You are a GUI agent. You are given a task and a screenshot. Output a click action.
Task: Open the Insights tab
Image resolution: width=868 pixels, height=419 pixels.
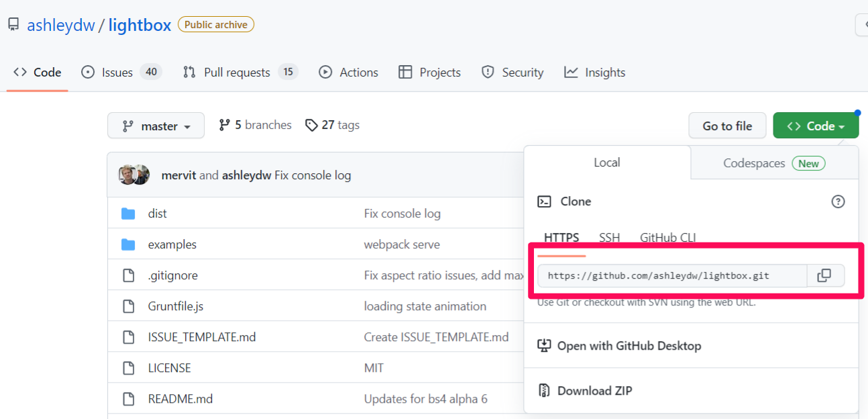coord(595,73)
